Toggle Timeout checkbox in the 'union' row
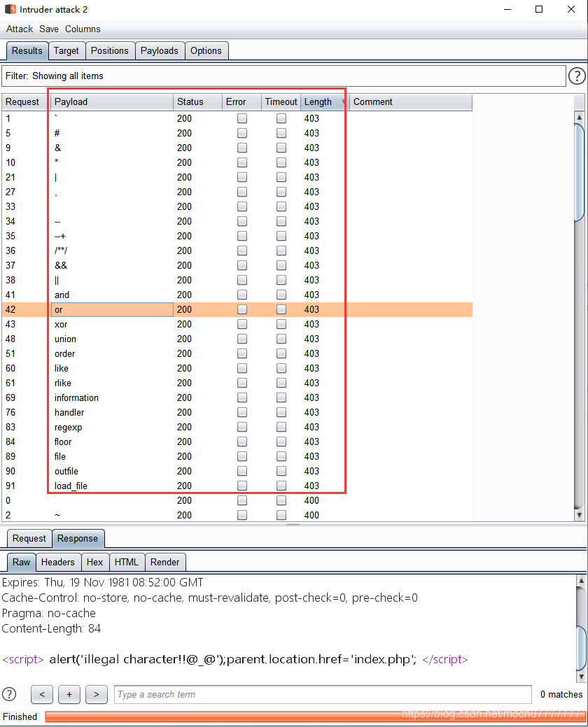Image resolution: width=588 pixels, height=727 pixels. 281,339
